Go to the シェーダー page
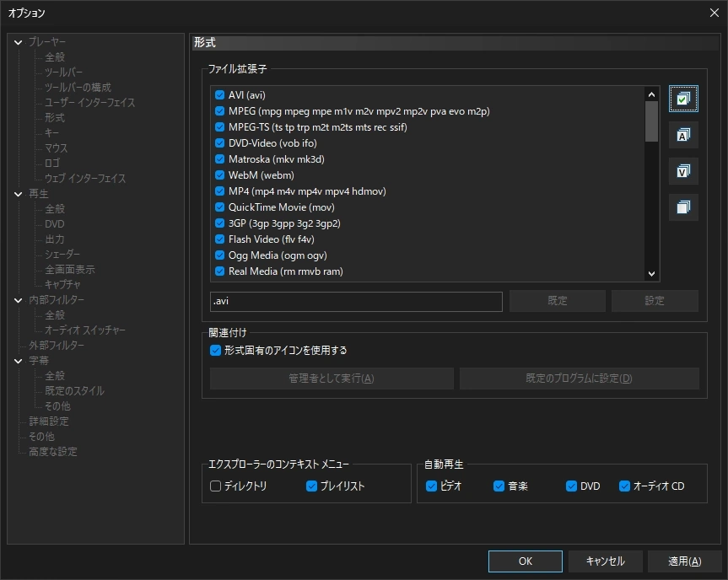The image size is (728, 580). pyautogui.click(x=62, y=255)
